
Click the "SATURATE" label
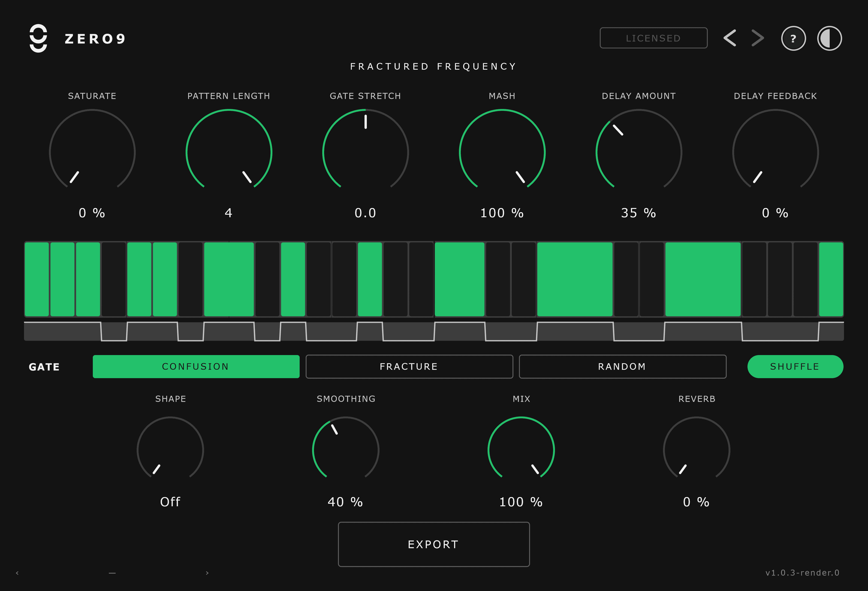(92, 96)
